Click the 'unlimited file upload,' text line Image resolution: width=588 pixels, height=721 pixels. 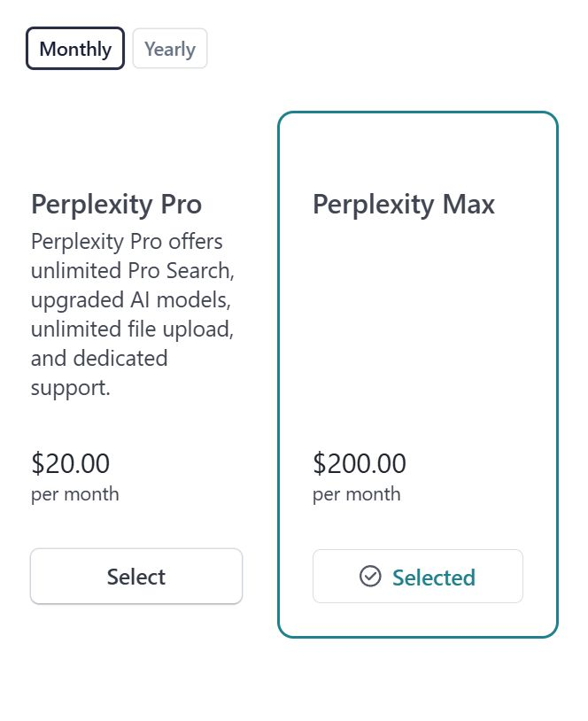pos(133,329)
